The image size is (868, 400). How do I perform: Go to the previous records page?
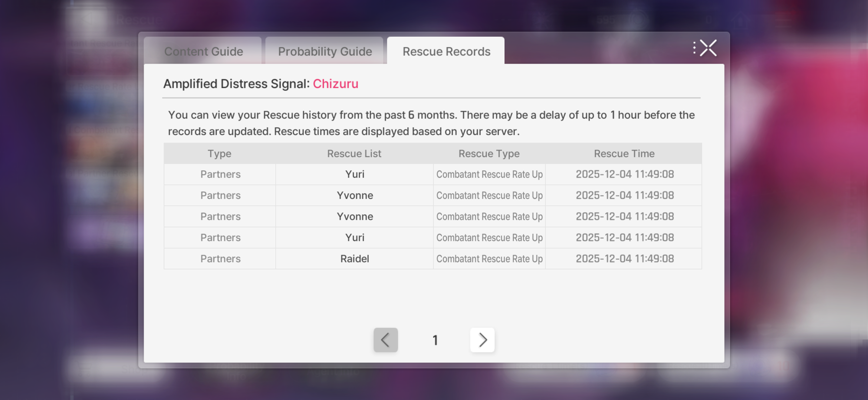click(386, 340)
